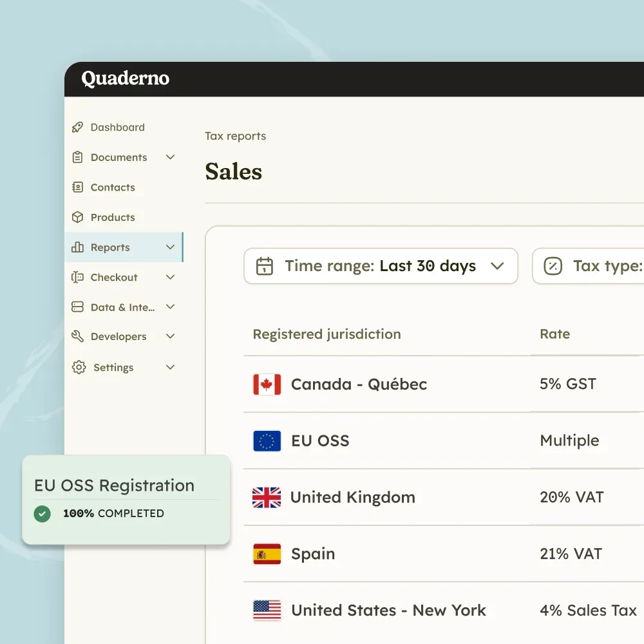Select the 'Canada - Québec' row
The height and width of the screenshot is (644, 644).
[444, 384]
